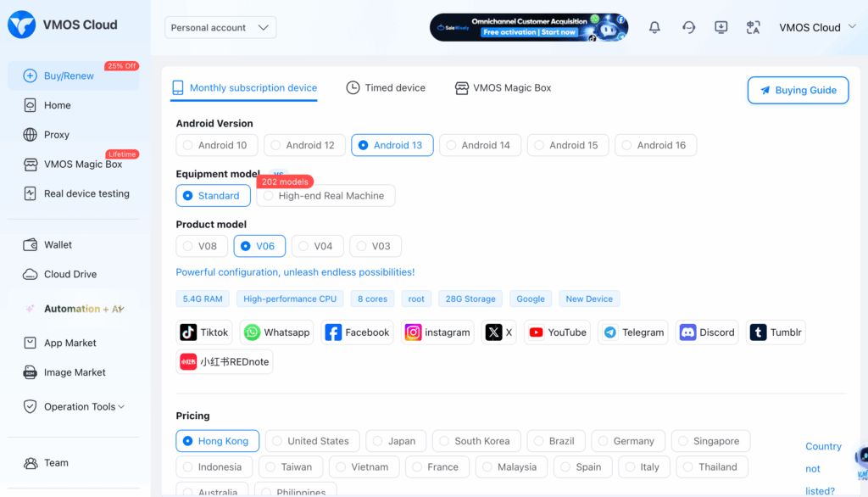The height and width of the screenshot is (497, 868).
Task: Select V04 product model
Action: coord(317,246)
